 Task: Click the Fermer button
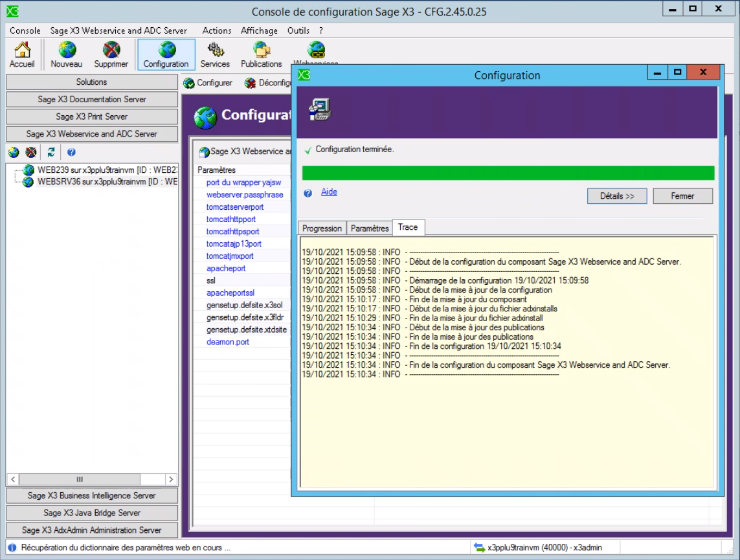682,196
